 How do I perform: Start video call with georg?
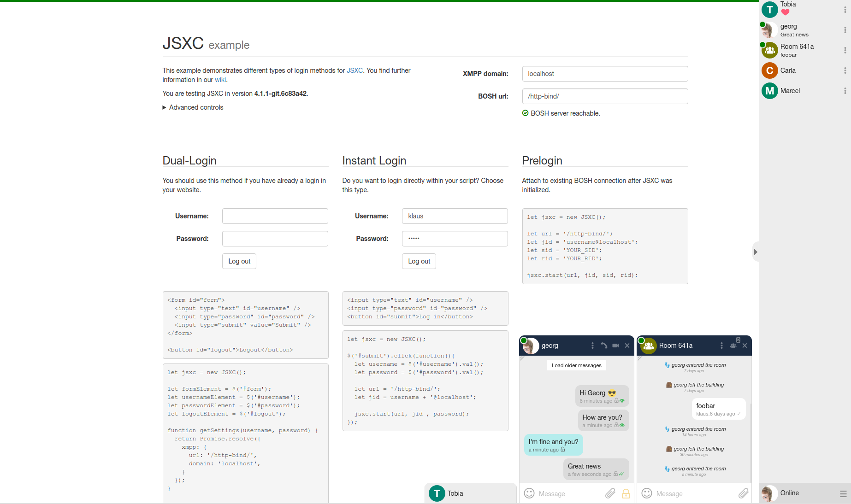pyautogui.click(x=615, y=346)
